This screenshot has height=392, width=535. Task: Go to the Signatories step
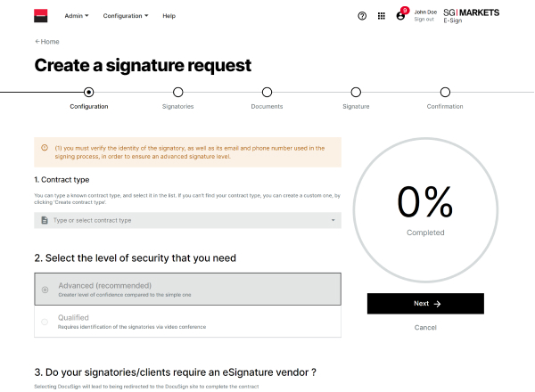pos(177,92)
